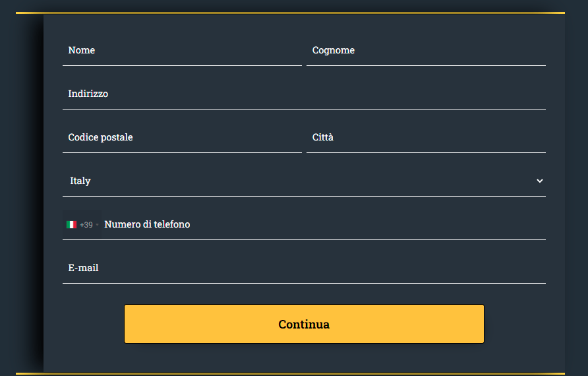Expand the Italy country dropdown
Screen dimensions: 588x376
304,181
